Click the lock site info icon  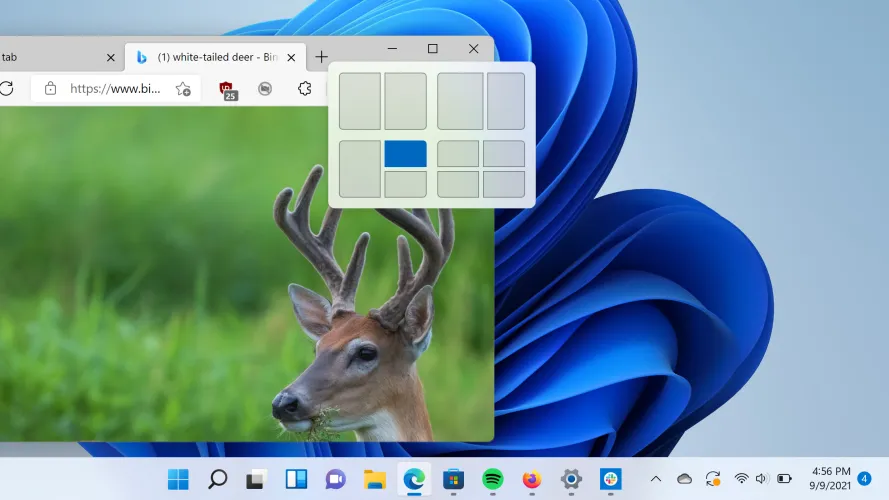(51, 89)
